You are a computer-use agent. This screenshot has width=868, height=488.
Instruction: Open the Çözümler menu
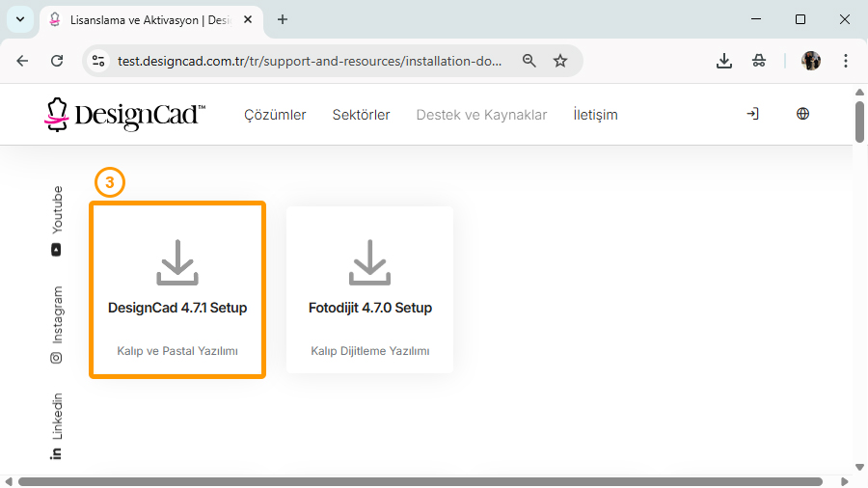pyautogui.click(x=275, y=115)
